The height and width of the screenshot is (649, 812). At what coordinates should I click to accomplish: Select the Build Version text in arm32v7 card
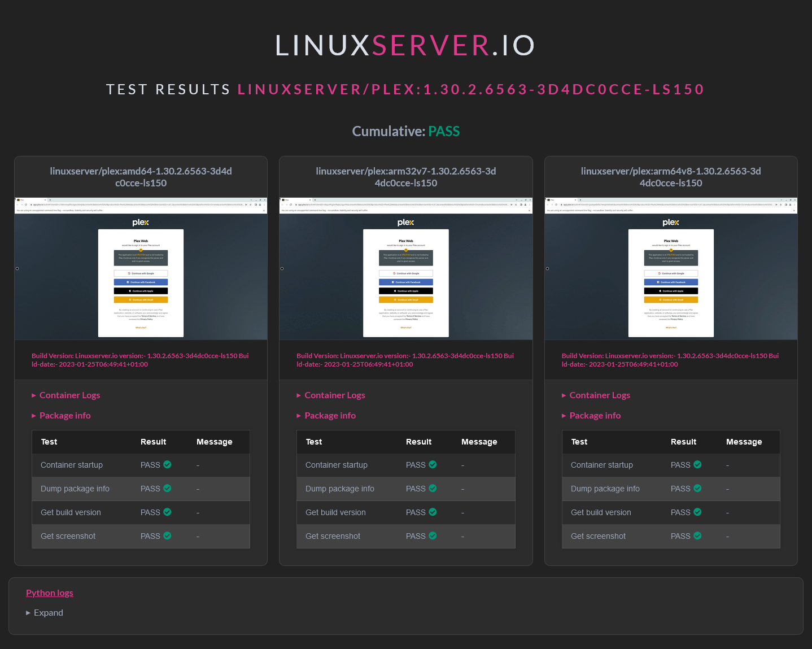(x=405, y=360)
